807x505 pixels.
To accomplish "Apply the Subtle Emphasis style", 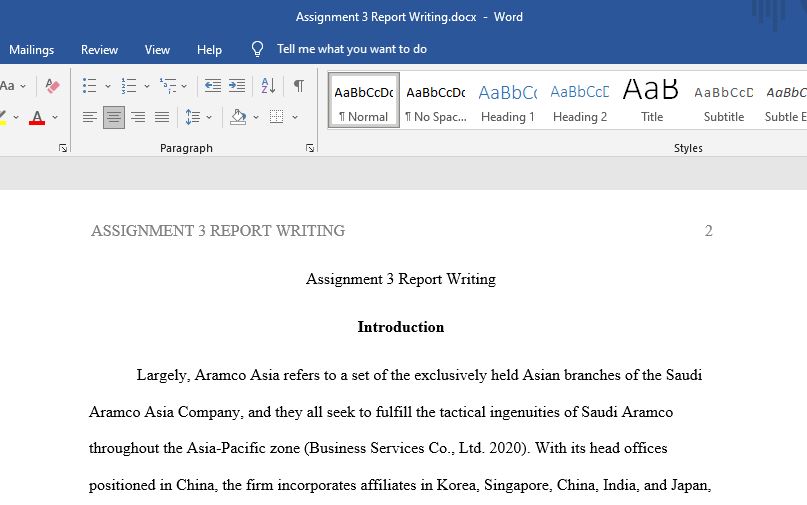I will coord(784,100).
